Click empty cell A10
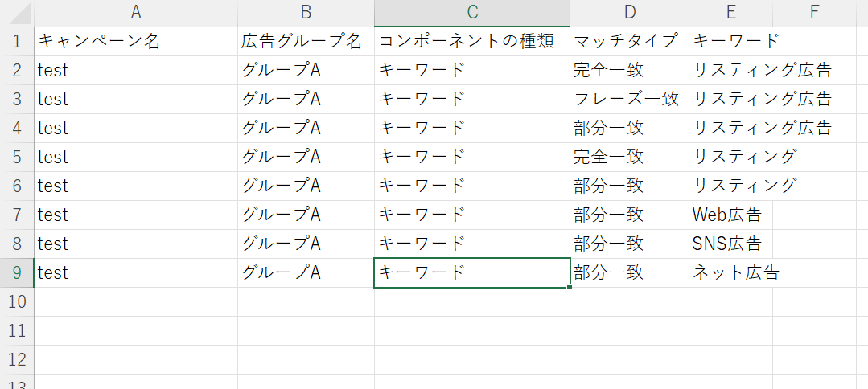868x389 pixels. tap(136, 301)
